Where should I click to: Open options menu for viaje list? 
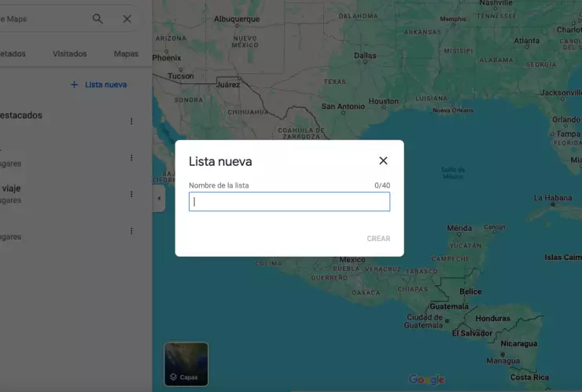tap(131, 194)
